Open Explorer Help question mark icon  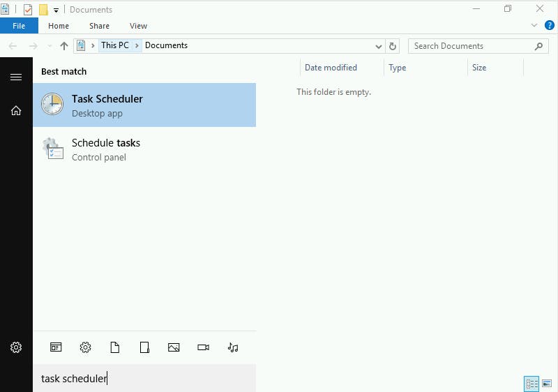(x=550, y=25)
